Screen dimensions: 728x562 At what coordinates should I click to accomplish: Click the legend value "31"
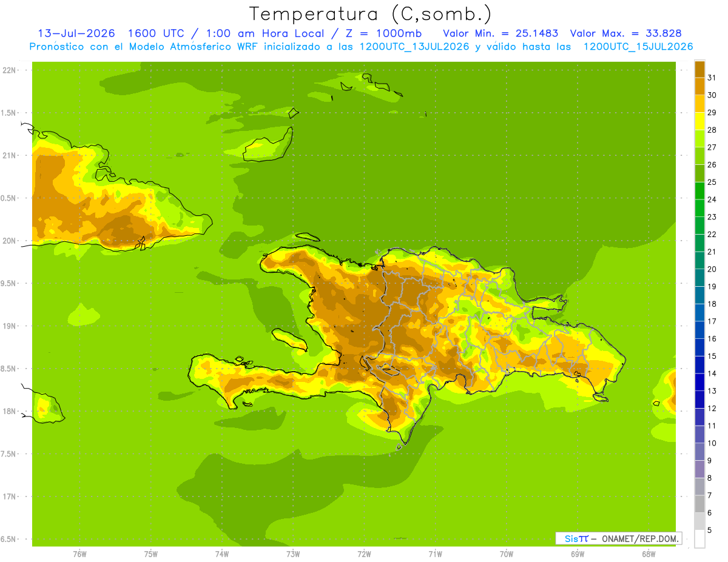point(712,78)
